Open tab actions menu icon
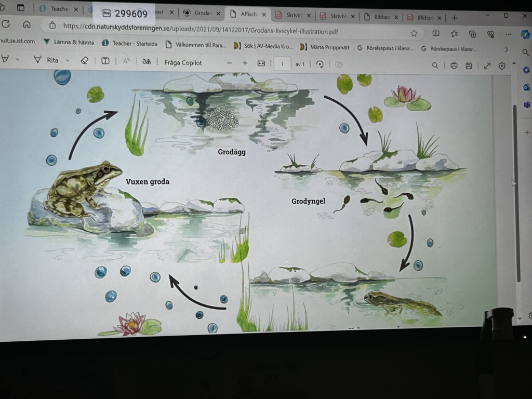Viewport: 532px width, 399px height. pyautogui.click(x=21, y=7)
